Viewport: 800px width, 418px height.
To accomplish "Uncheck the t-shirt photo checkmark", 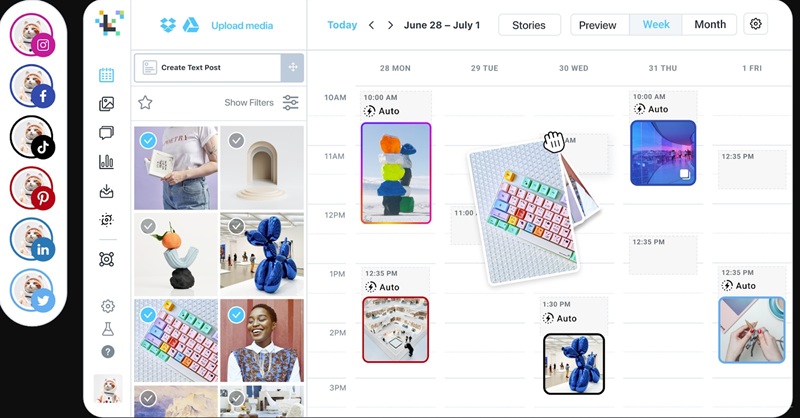I will pyautogui.click(x=148, y=140).
